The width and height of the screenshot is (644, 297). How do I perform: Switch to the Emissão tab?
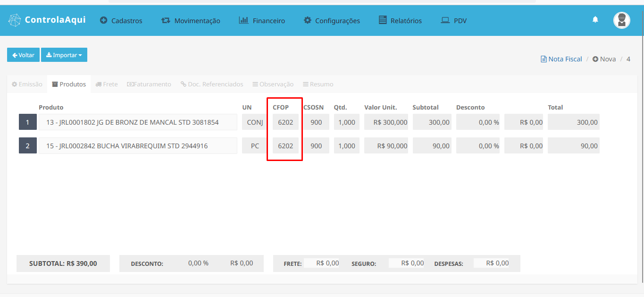[27, 84]
